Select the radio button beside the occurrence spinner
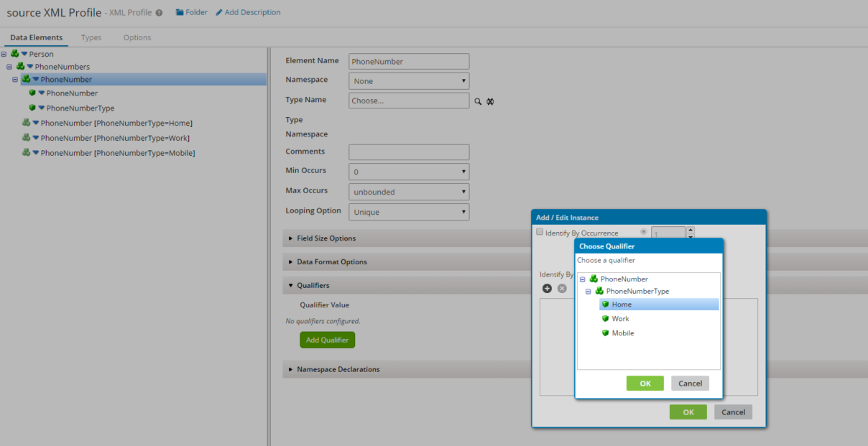The image size is (868, 446). pyautogui.click(x=643, y=231)
